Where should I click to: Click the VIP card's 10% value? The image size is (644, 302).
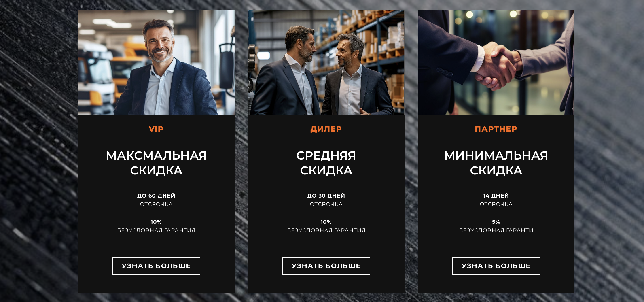click(x=156, y=222)
